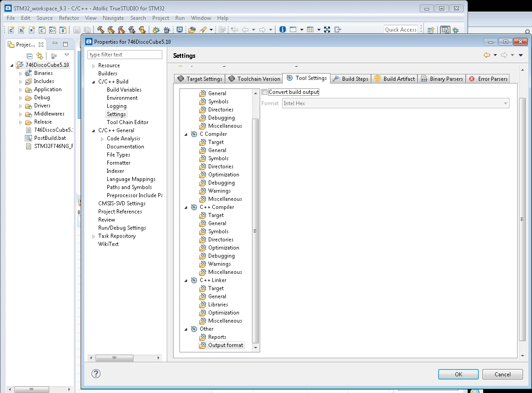Expand the Resource node in properties tree
Viewport: 532px width, 393px height.
94,66
